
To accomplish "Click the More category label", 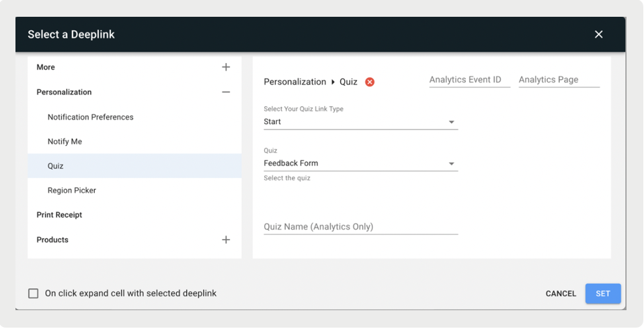I will pos(46,67).
